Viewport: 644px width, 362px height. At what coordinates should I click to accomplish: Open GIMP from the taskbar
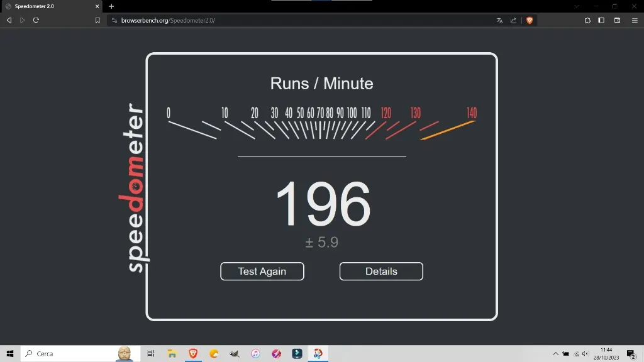235,353
